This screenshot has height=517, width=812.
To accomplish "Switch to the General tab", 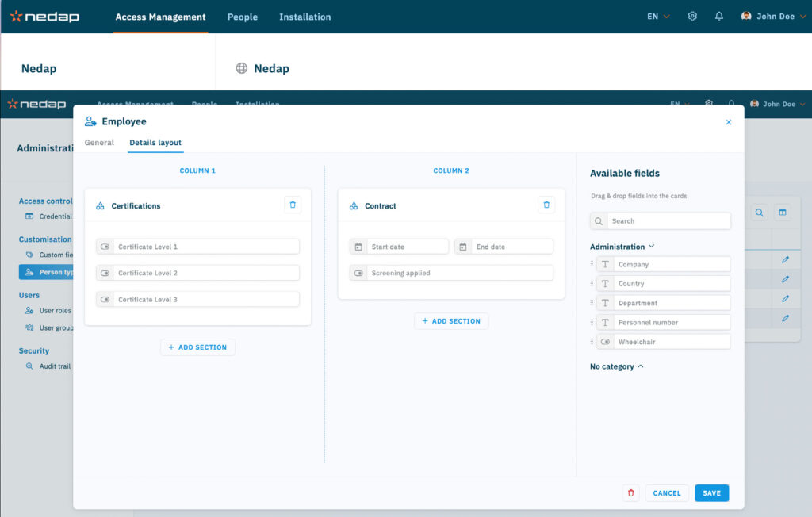I will pos(99,143).
